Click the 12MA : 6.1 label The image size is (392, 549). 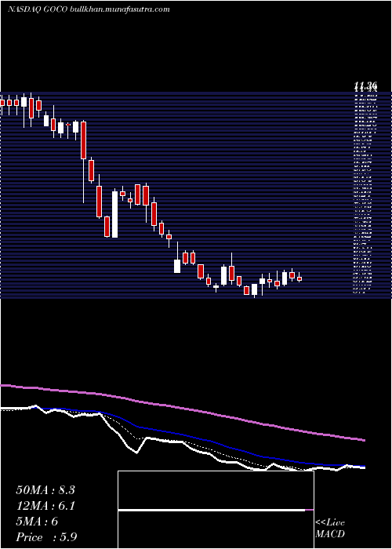coord(45,506)
